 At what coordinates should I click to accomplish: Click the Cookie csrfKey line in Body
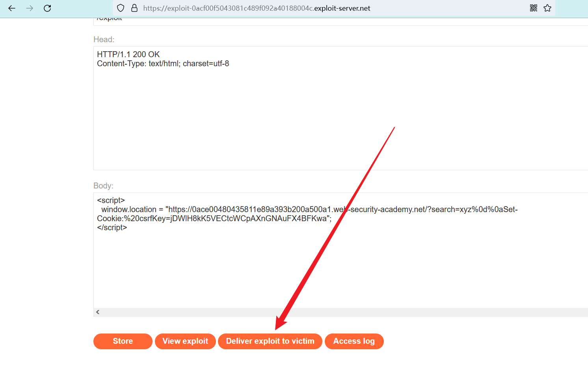point(214,218)
